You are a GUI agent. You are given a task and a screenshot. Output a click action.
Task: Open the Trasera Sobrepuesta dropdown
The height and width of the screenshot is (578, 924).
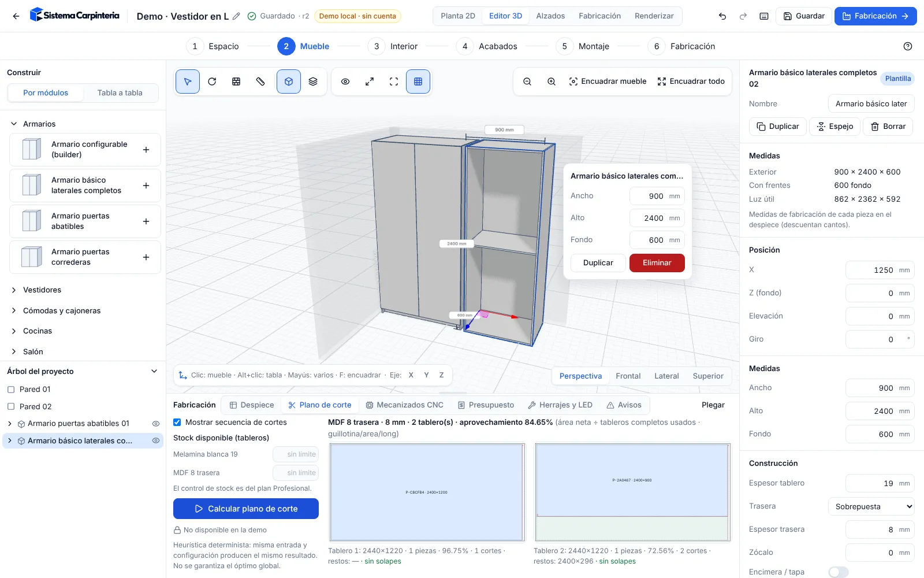pyautogui.click(x=871, y=506)
